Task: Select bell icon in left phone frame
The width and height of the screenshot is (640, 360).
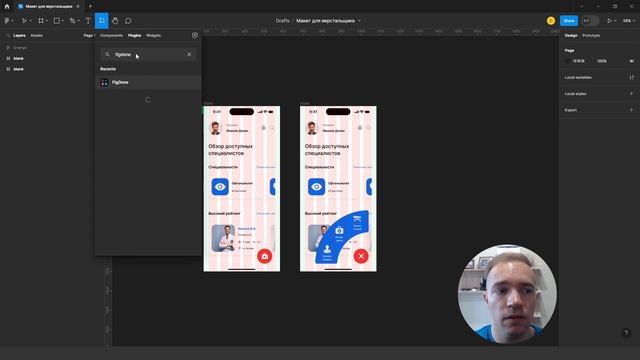Action: coord(263,128)
